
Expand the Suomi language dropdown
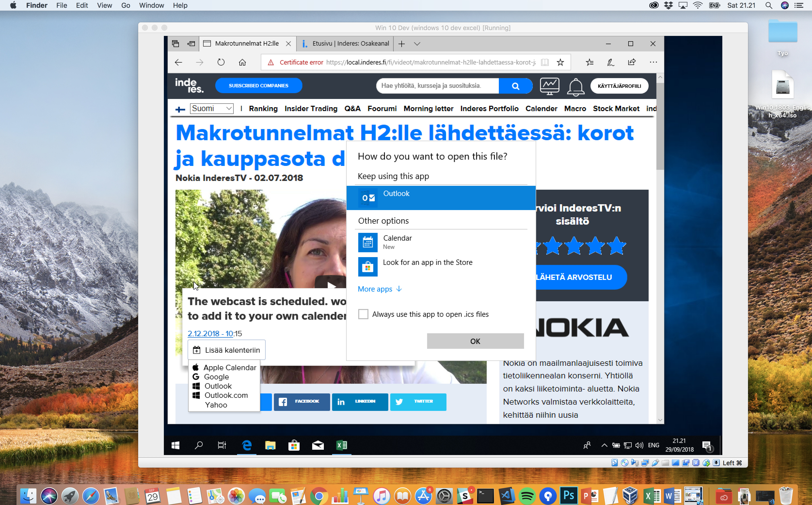pos(212,109)
